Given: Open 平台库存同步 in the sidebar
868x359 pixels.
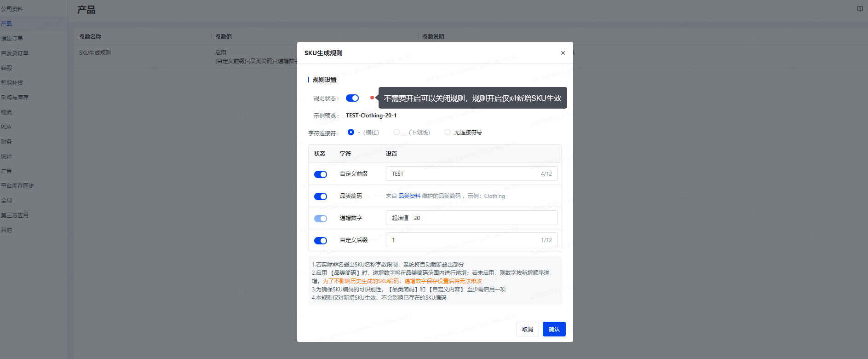Looking at the screenshot, I should coord(17,185).
